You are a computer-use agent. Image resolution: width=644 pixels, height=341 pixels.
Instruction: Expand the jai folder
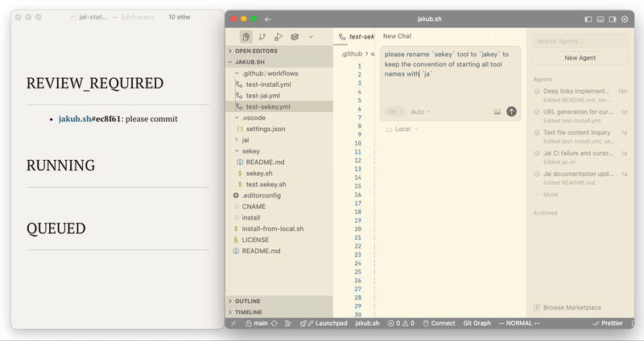246,140
